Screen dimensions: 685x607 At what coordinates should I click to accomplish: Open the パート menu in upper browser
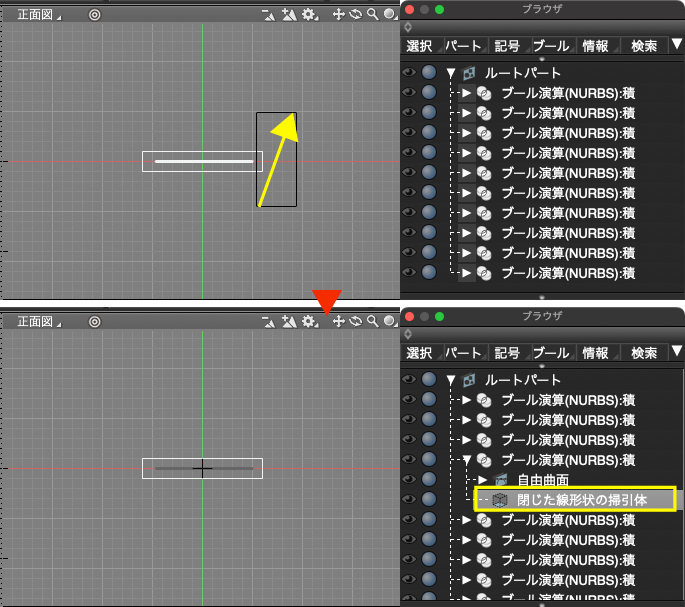click(465, 46)
